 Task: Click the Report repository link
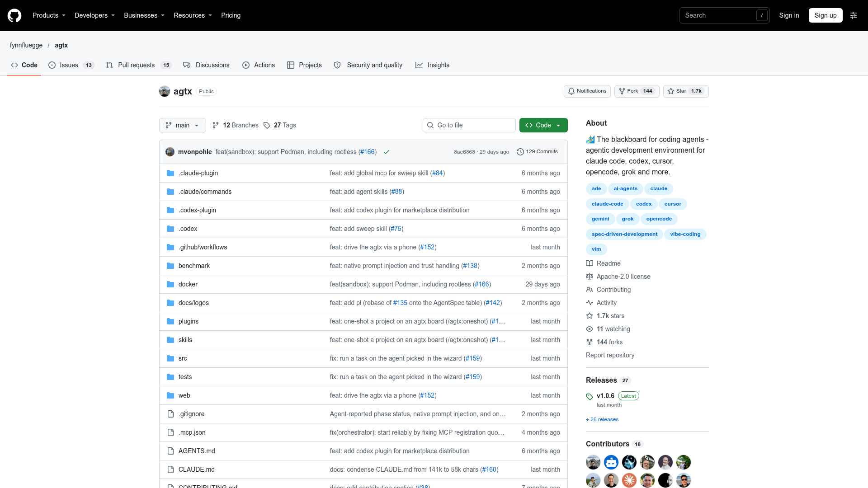610,355
